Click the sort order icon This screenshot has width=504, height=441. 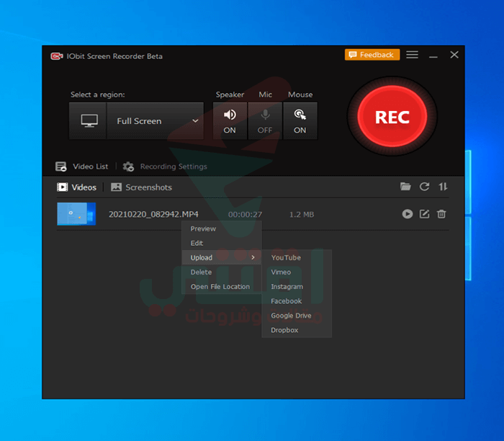coord(443,187)
